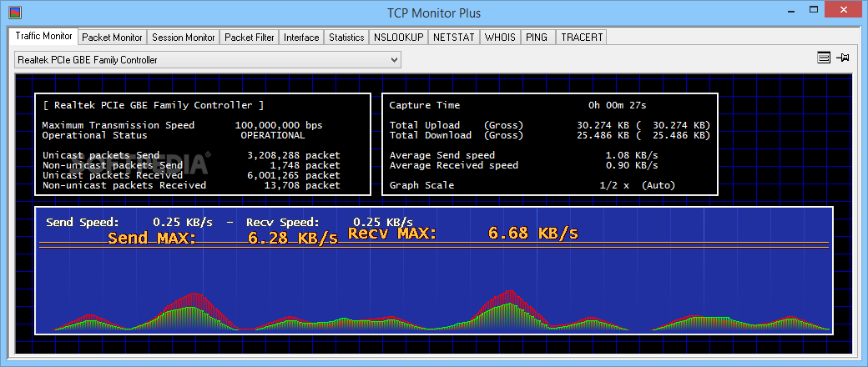Click the '3,208,288 packet' value
This screenshot has height=367, width=868.
click(294, 155)
